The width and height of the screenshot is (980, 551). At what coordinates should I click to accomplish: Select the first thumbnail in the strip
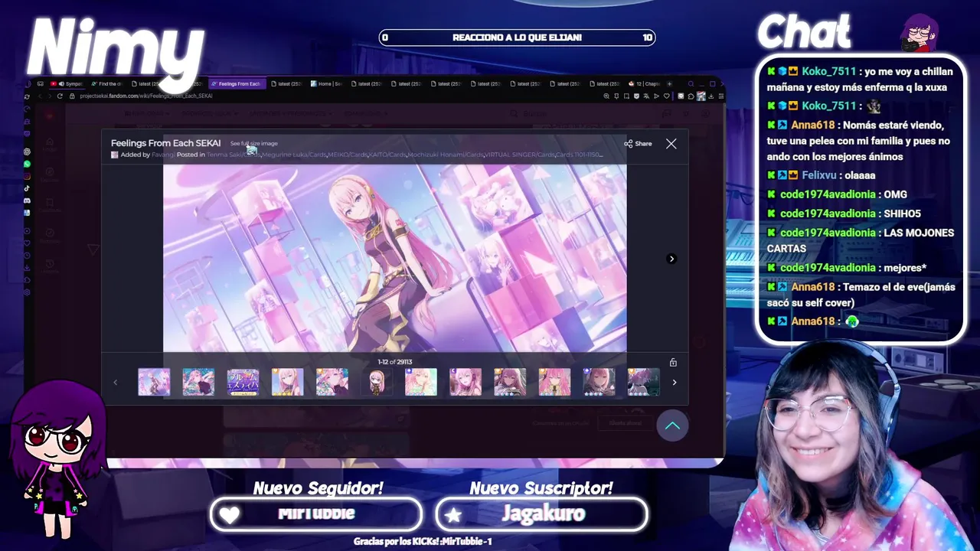tap(154, 382)
